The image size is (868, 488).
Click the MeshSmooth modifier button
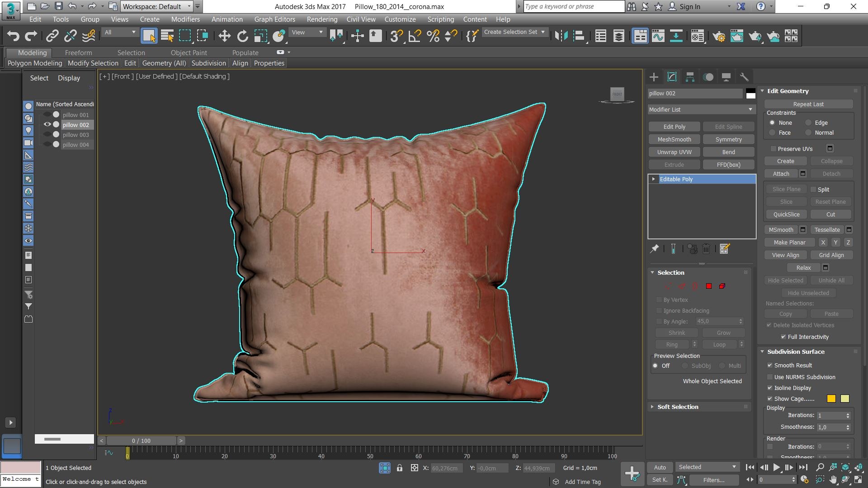click(674, 139)
